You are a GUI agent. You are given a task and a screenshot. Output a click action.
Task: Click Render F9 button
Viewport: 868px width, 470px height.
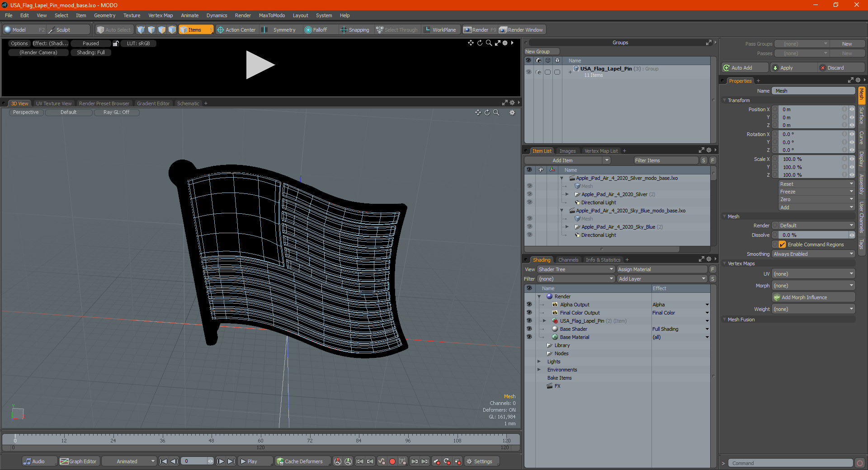(x=480, y=30)
